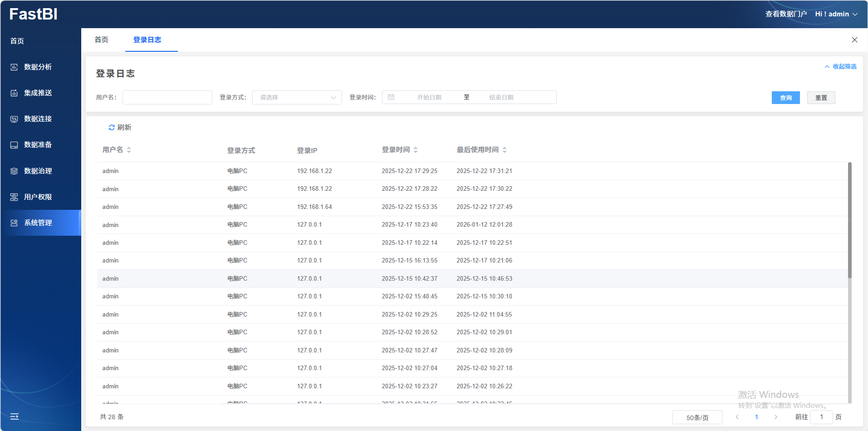Open the 50条/页 page size selector
This screenshot has width=868, height=431.
[697, 417]
